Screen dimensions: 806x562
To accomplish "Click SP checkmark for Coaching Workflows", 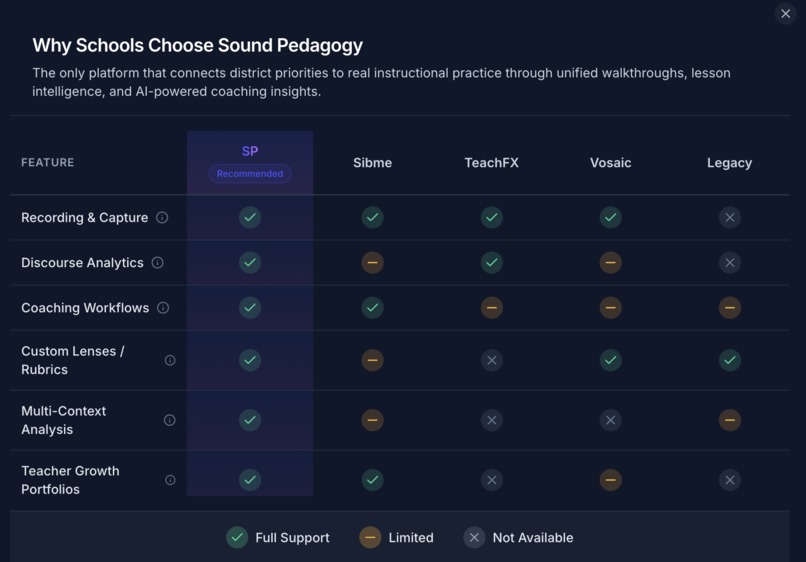I will (250, 308).
